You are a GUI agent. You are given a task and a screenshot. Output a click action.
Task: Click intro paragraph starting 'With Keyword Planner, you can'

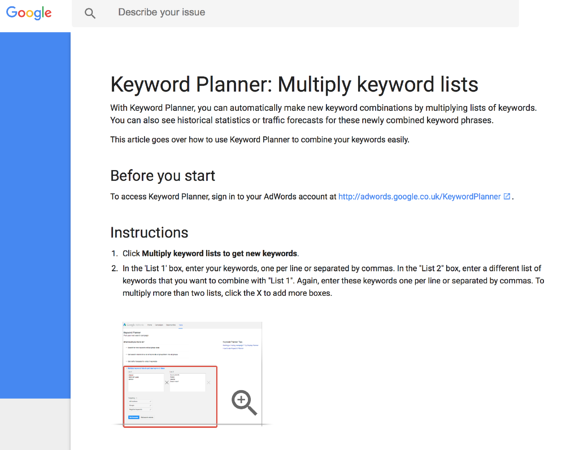323,114
